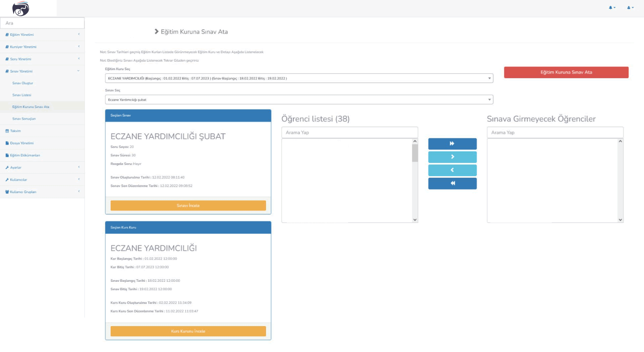Move selected student back with left arrow
644x352 pixels.
tap(452, 170)
